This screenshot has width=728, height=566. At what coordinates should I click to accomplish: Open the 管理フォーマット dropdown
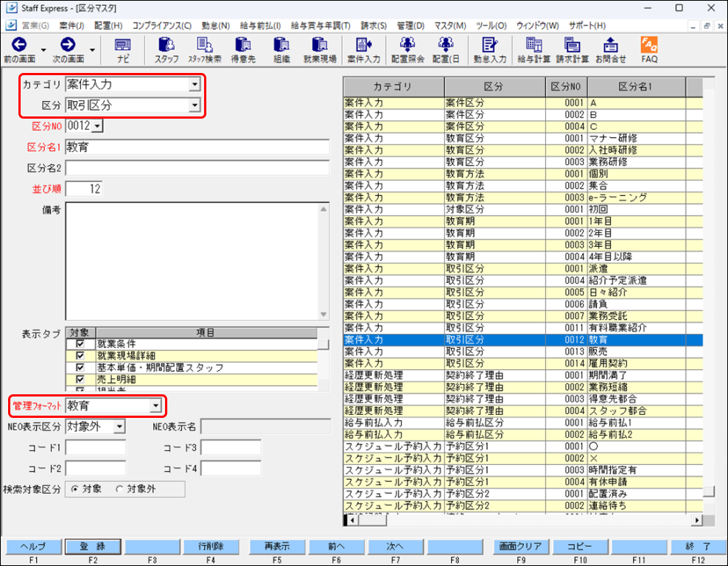coord(155,406)
